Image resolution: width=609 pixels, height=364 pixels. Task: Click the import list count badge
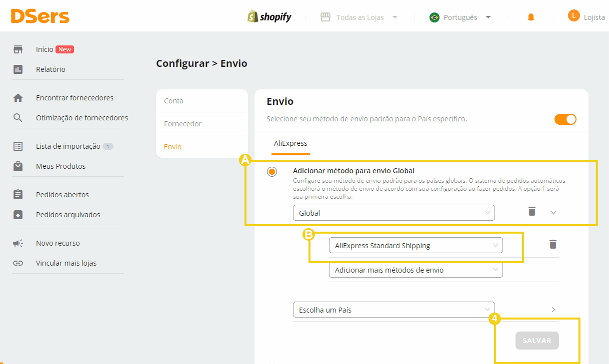click(108, 146)
